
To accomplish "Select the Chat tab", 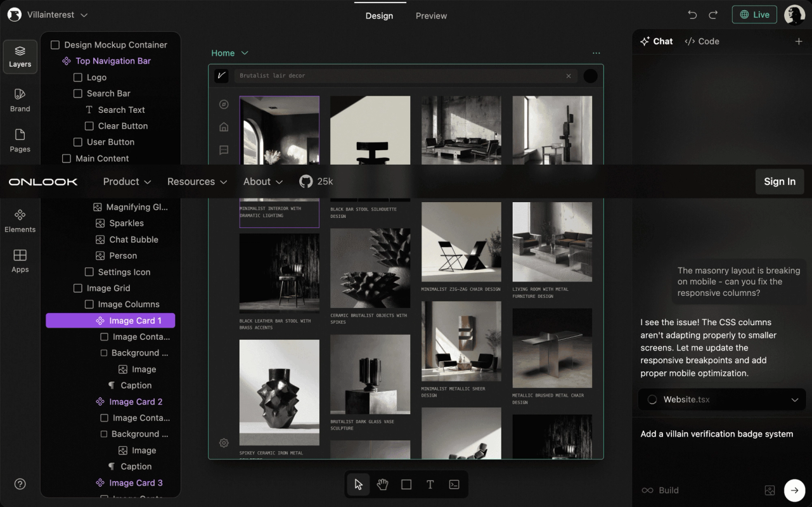I will coord(656,41).
